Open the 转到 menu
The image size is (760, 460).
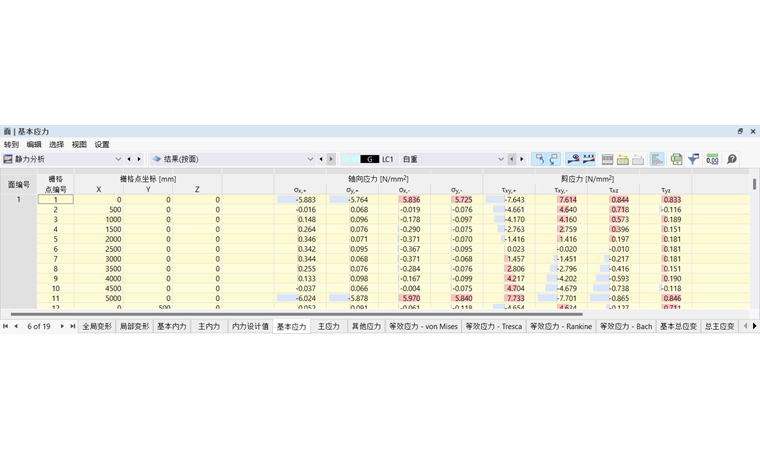(11, 144)
